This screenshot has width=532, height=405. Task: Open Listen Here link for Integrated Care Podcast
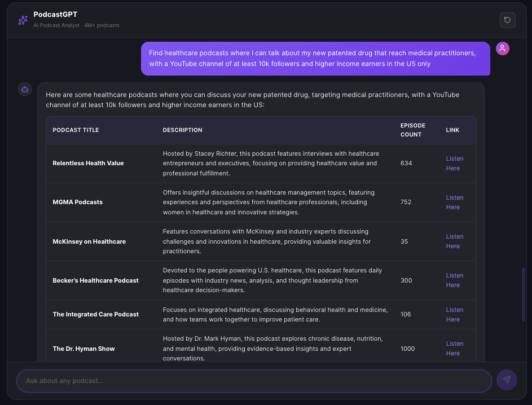click(x=454, y=315)
